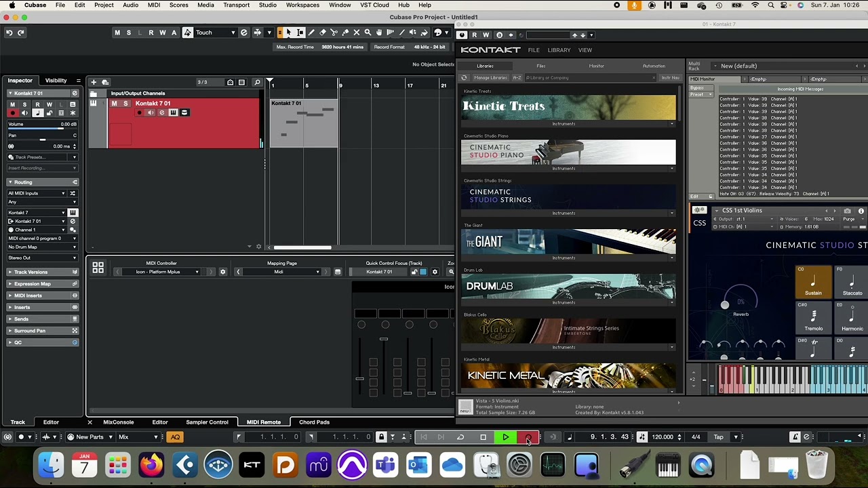Select the Eraser tool in toolbar
Viewport: 868px width, 488px height.
(323, 33)
